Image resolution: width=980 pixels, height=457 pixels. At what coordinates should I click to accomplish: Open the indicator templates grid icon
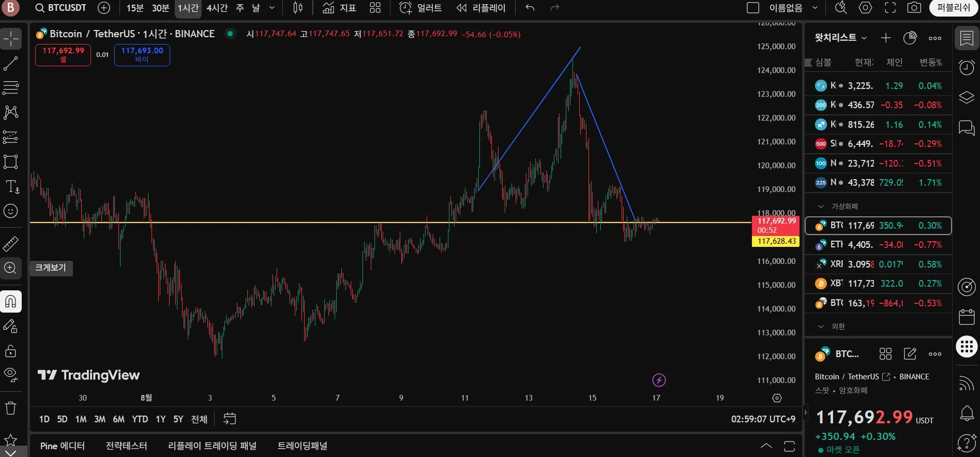coord(375,8)
